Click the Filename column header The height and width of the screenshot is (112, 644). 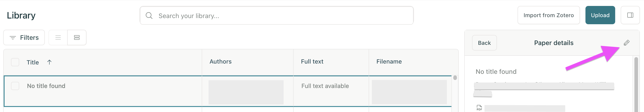tap(389, 61)
